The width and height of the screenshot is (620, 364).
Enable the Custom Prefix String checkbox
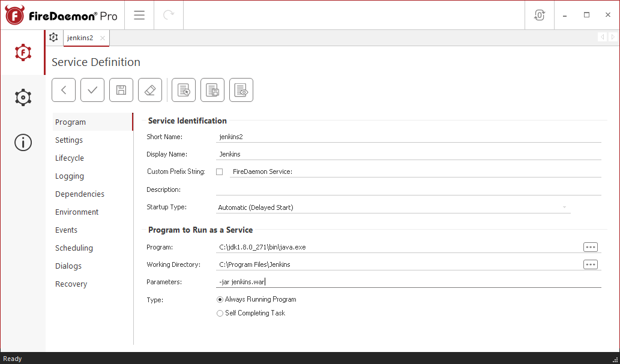220,172
